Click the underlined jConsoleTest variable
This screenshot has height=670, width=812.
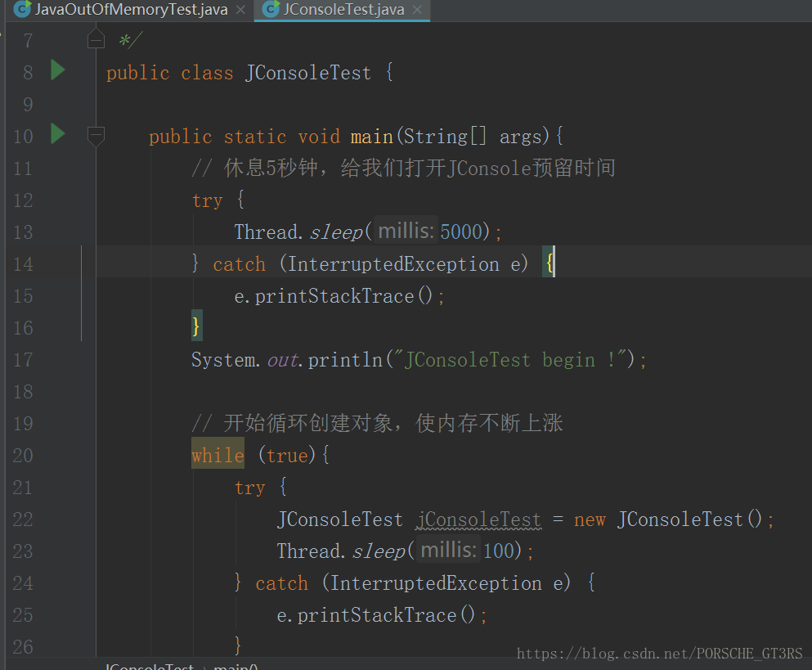coord(478,519)
